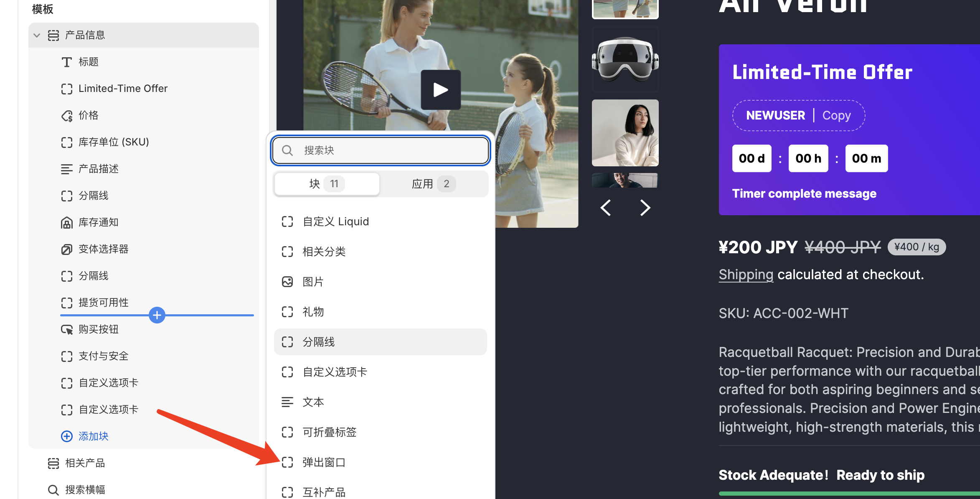Select the VR headset thumbnail
The width and height of the screenshot is (980, 499).
pos(625,59)
